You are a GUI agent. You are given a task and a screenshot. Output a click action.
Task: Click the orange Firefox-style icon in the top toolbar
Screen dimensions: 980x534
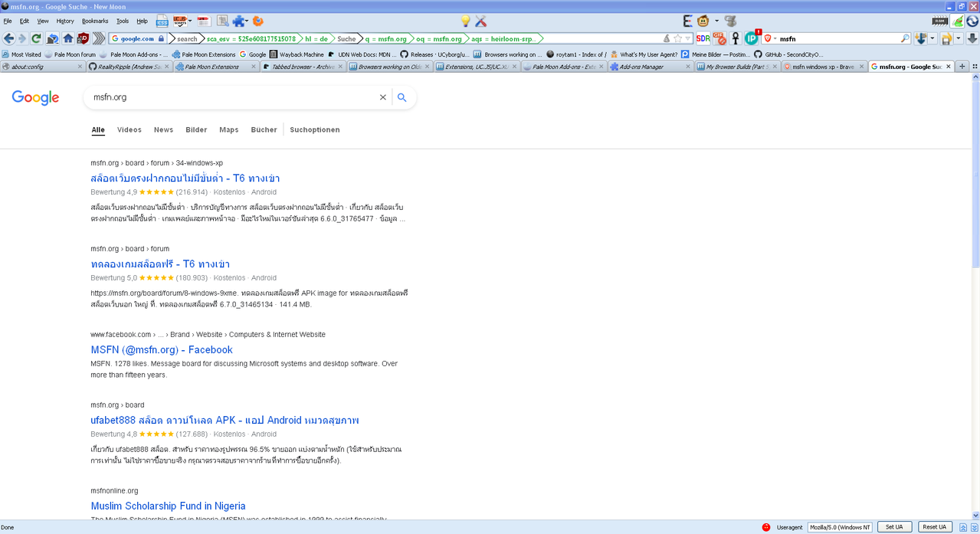258,21
